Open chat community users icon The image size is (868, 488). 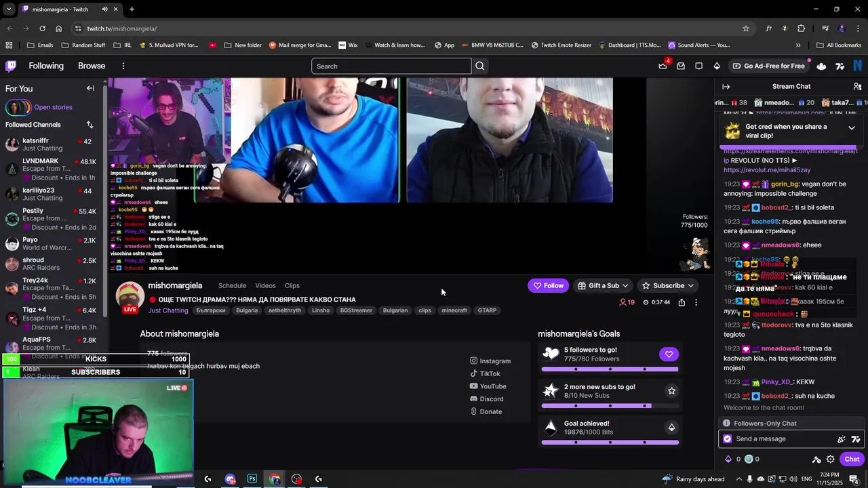(x=857, y=86)
